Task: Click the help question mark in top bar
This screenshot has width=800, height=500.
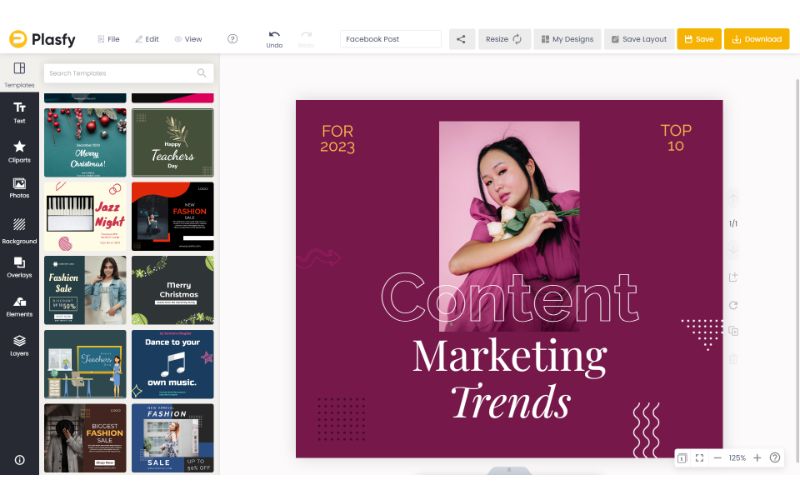Action: 233,39
